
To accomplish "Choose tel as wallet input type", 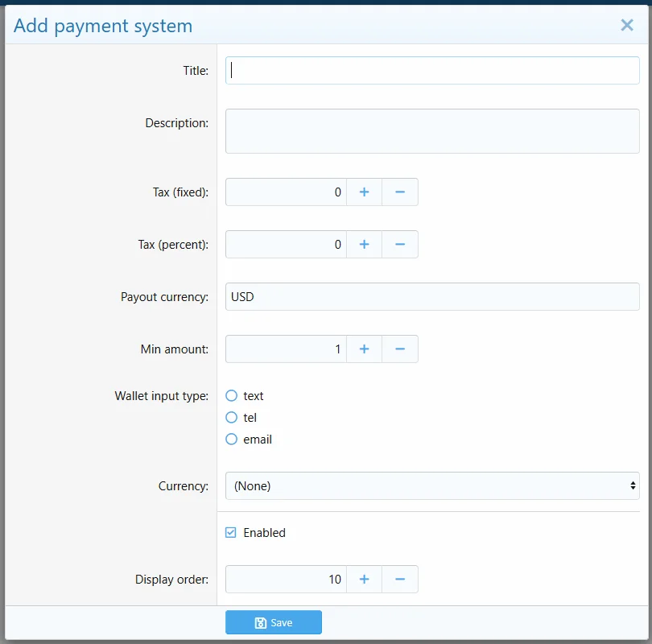I will coord(232,418).
